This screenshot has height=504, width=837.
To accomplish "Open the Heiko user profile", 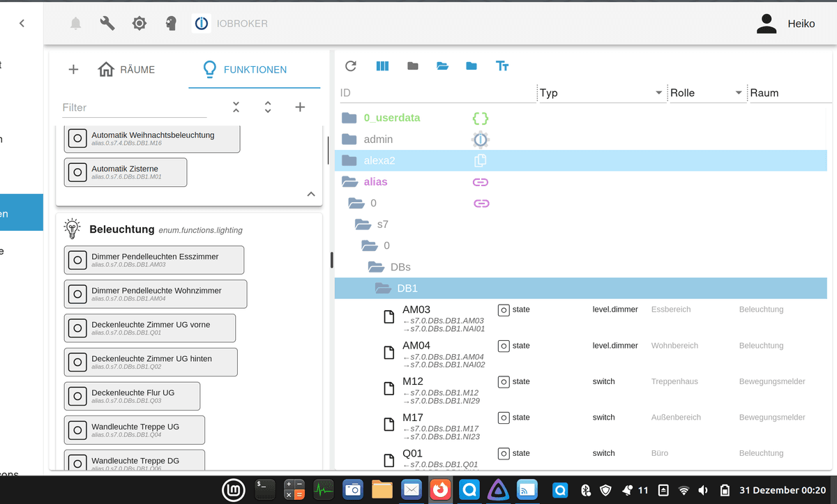I will click(x=785, y=24).
